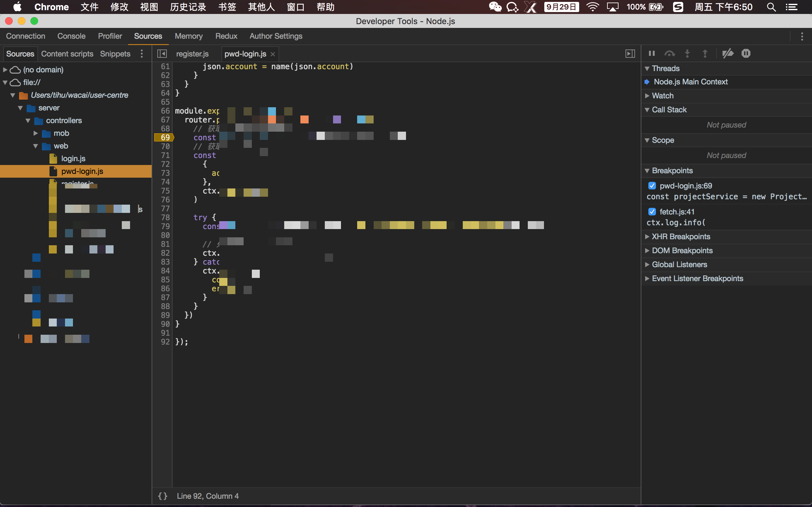Open the Snippets navigator tab
Screen dimensions: 812x507
(x=115, y=54)
